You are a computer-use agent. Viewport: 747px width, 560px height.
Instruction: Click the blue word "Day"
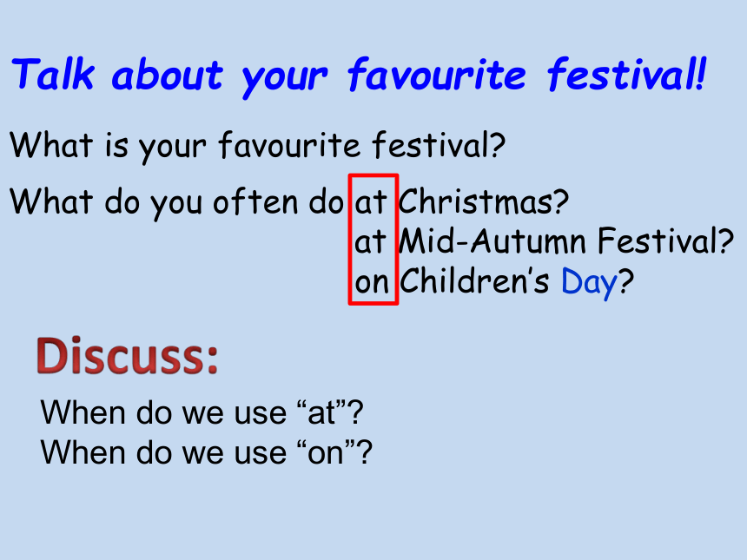click(589, 283)
